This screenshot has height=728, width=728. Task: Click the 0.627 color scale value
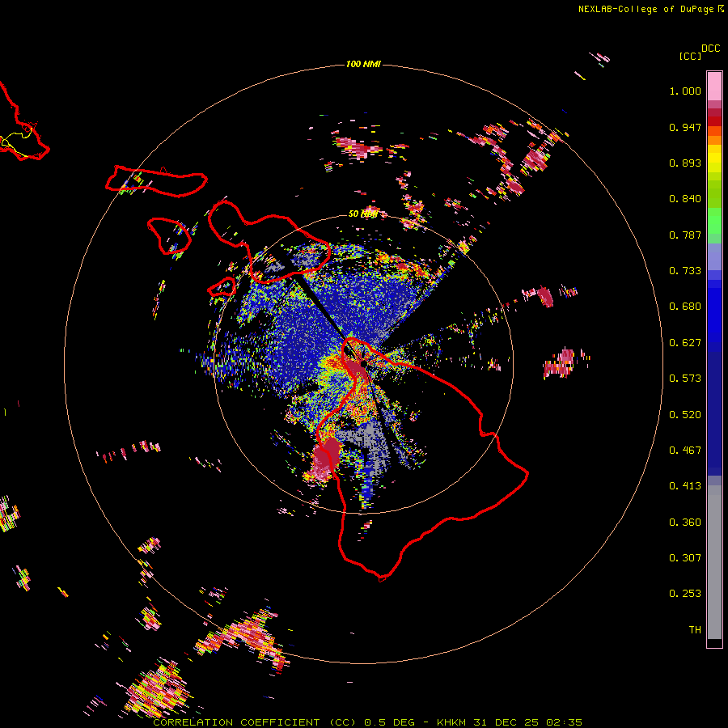pyautogui.click(x=685, y=343)
